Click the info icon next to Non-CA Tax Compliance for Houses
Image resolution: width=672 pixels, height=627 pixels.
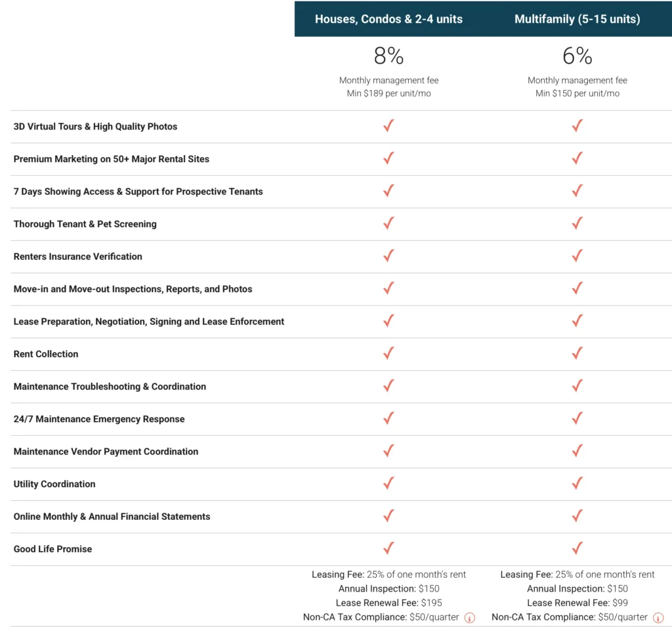(x=470, y=617)
